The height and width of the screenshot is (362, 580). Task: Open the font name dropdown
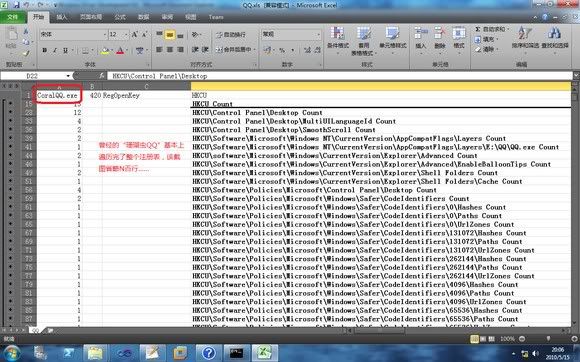(104, 34)
